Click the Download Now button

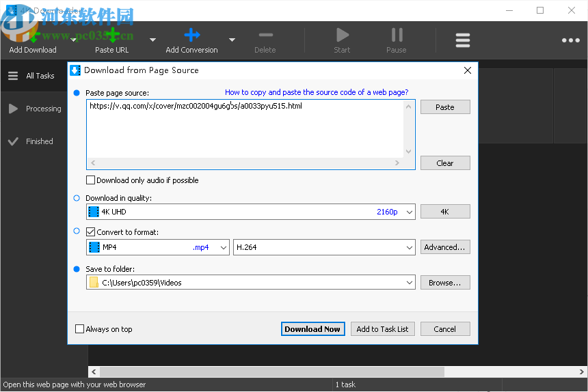tap(312, 329)
